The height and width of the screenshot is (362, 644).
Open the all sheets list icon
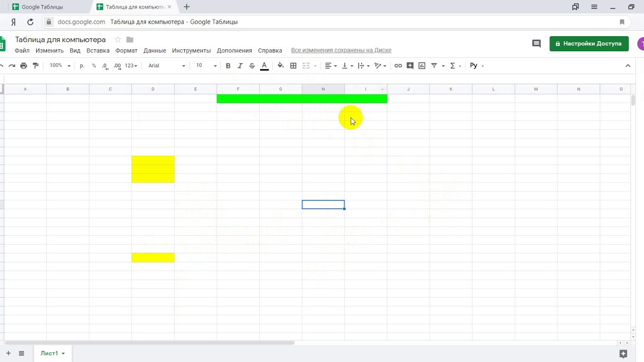click(22, 353)
